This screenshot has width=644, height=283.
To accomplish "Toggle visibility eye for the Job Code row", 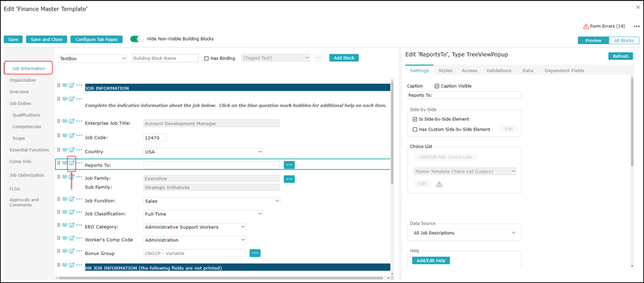I will 64,135.
